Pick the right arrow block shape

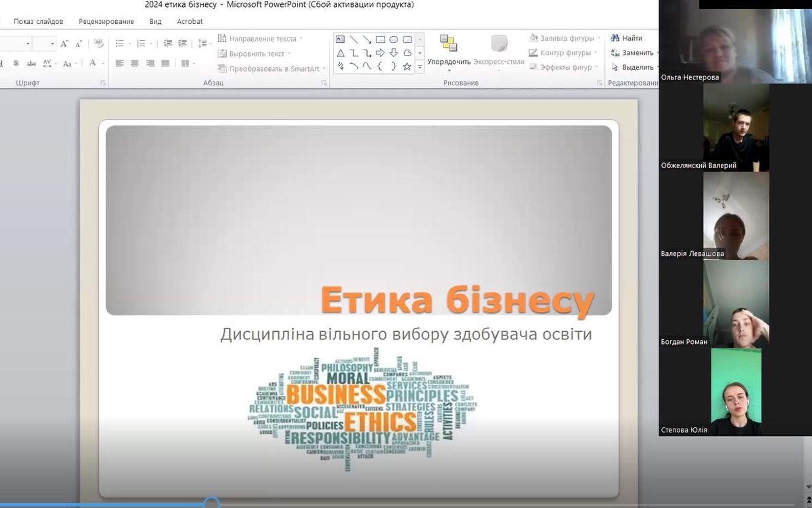coord(380,53)
